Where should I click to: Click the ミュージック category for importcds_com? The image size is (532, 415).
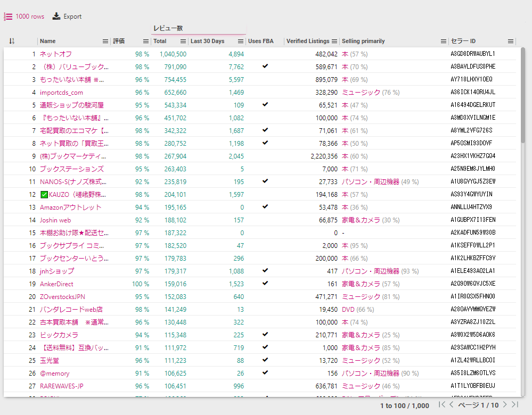pos(361,93)
